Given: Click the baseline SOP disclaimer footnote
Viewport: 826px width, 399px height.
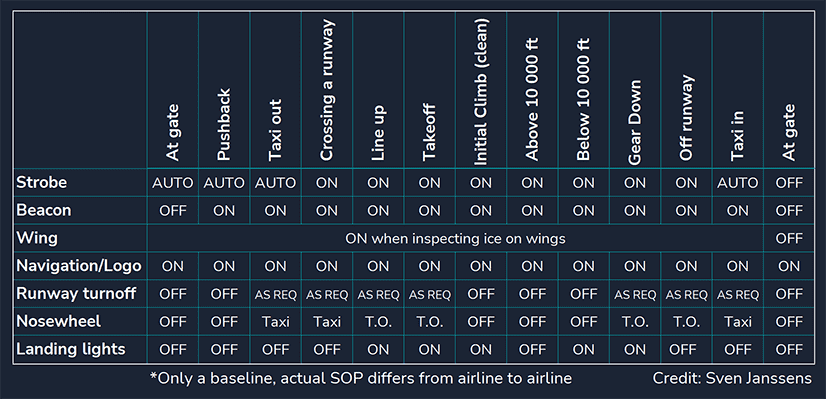Looking at the screenshot, I should click(x=361, y=378).
